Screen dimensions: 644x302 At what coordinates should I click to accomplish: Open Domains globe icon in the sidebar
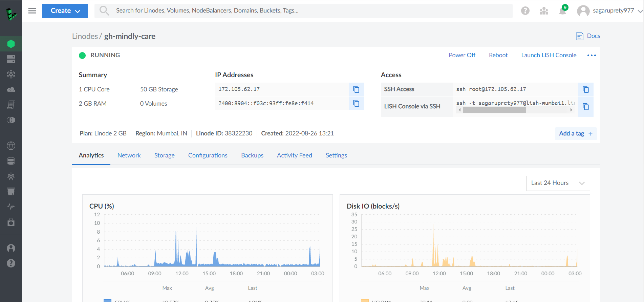coord(11,146)
